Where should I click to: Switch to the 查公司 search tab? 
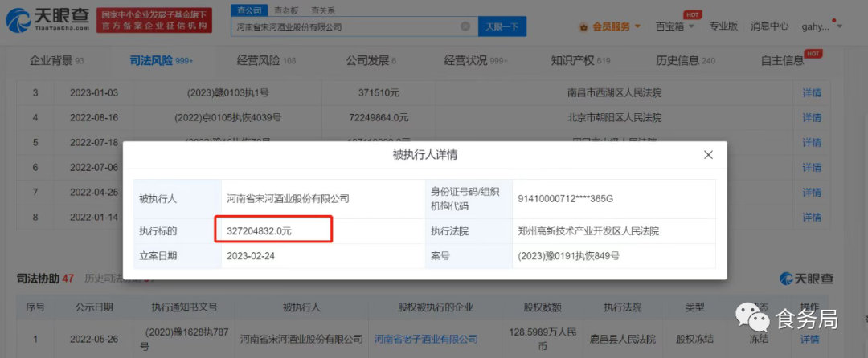point(248,10)
